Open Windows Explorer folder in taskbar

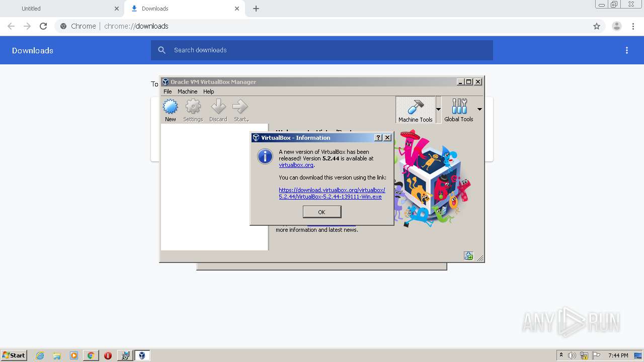pyautogui.click(x=57, y=355)
